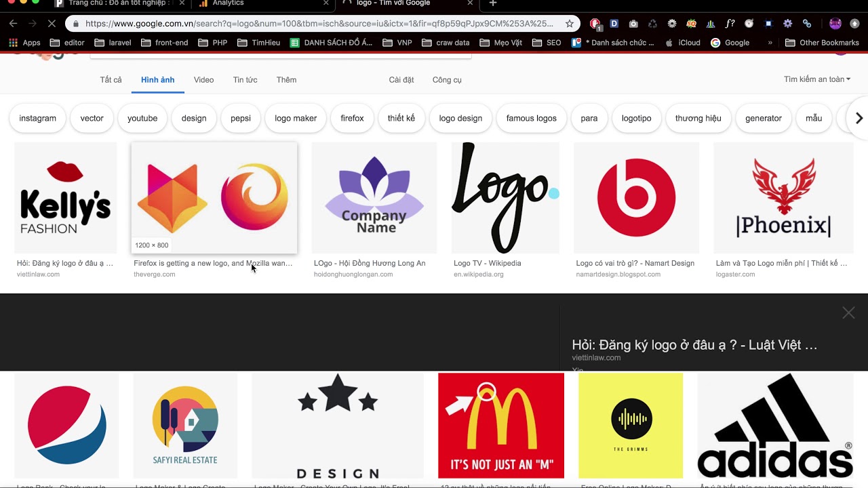Open the front-end bookmarks folder
This screenshot has height=488, width=868.
click(164, 43)
